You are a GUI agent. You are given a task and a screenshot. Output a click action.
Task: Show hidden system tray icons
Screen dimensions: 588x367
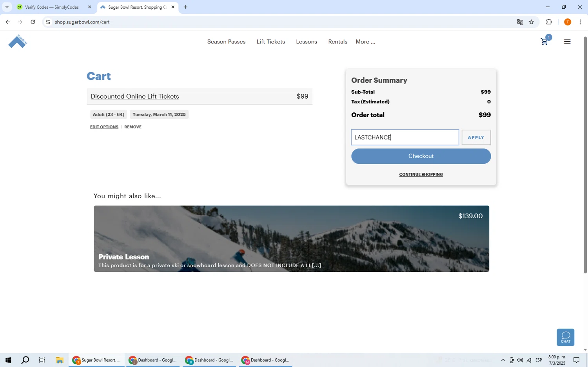point(503,360)
